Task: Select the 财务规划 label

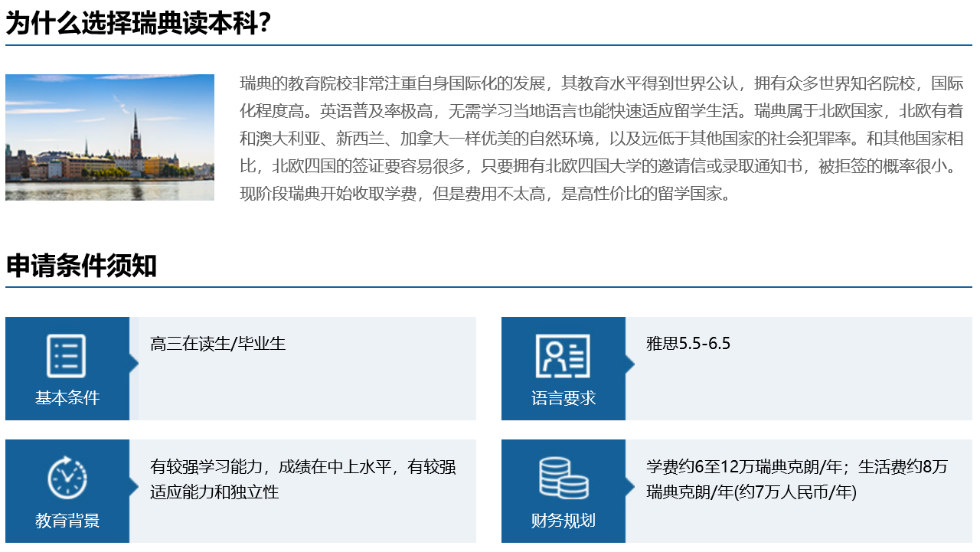Action: (x=563, y=521)
